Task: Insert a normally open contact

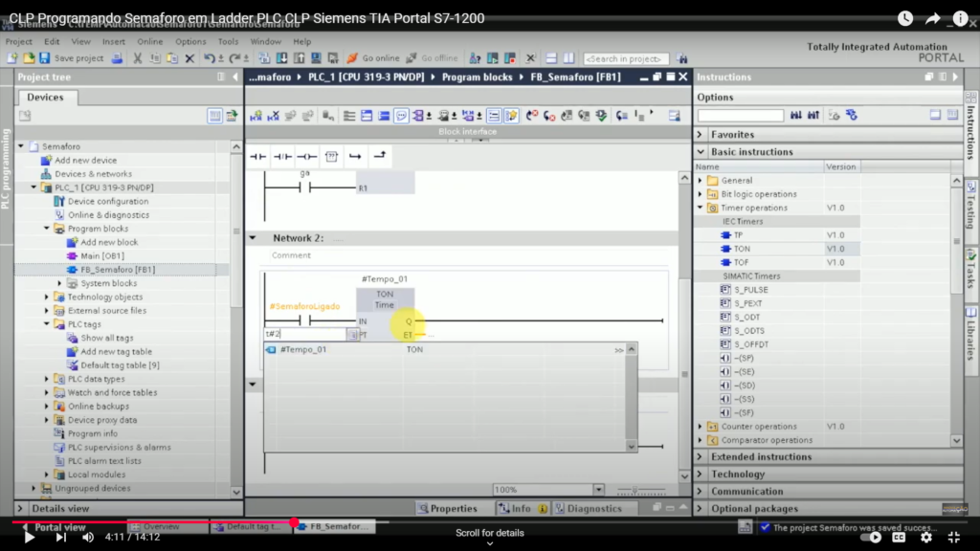Action: click(x=258, y=156)
